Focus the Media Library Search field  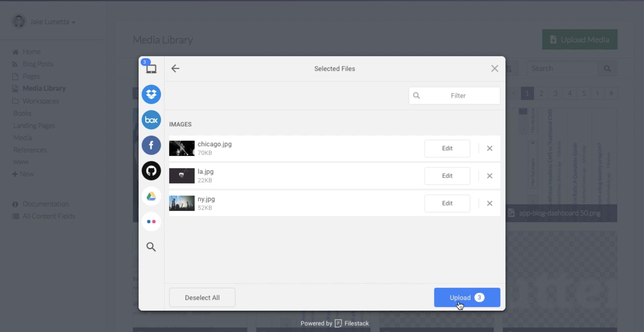[562, 68]
